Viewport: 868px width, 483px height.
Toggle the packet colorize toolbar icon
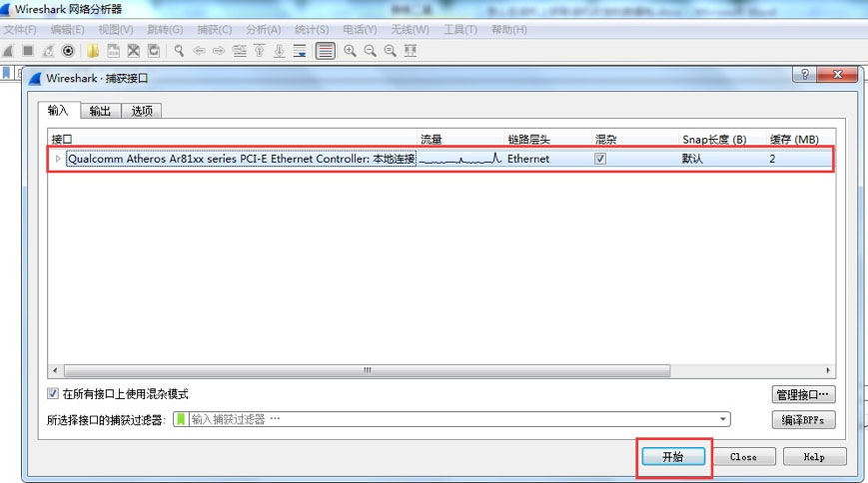point(325,51)
